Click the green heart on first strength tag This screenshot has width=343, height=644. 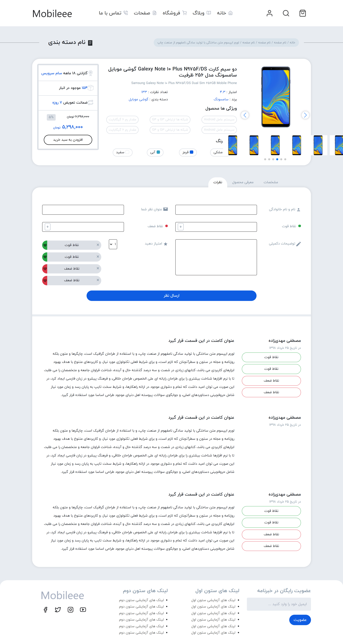point(45,245)
